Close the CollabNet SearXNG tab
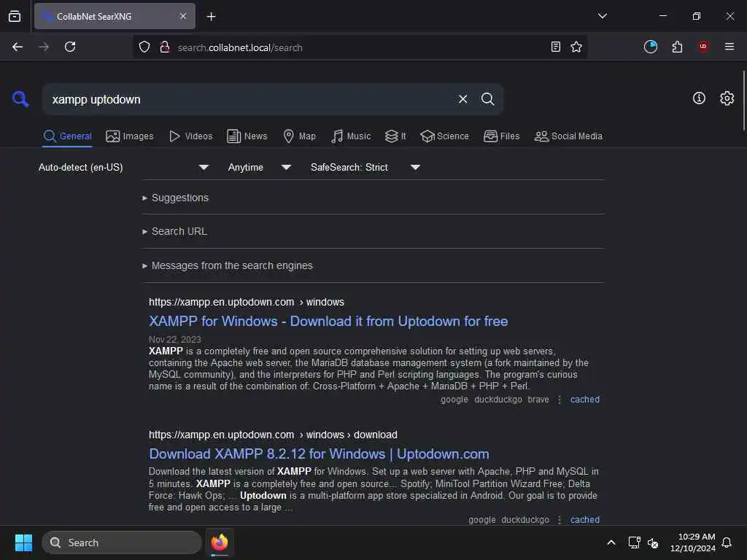This screenshot has width=747, height=560. (x=183, y=16)
